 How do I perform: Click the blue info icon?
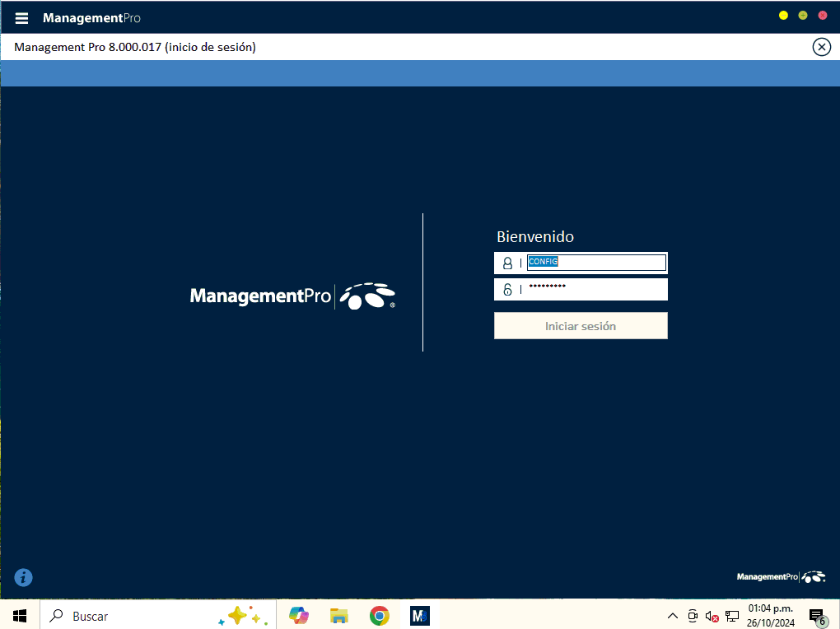pos(24,577)
